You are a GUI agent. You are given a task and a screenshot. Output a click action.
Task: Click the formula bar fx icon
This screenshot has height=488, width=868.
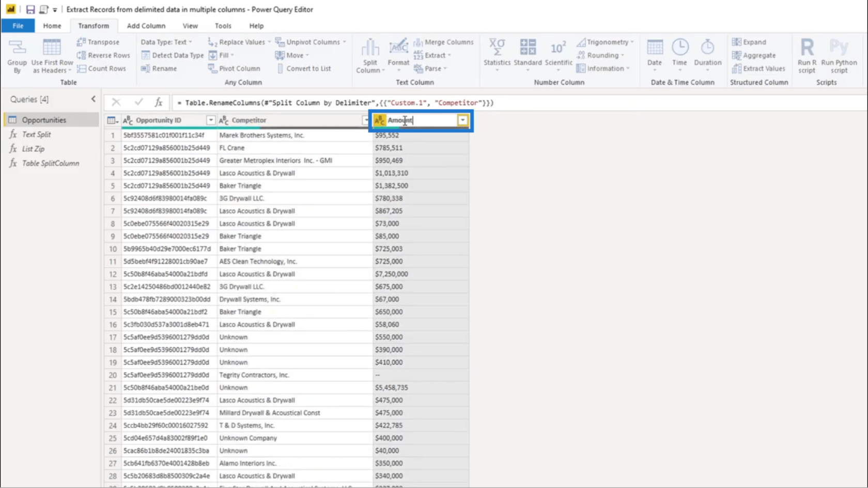pyautogui.click(x=159, y=102)
